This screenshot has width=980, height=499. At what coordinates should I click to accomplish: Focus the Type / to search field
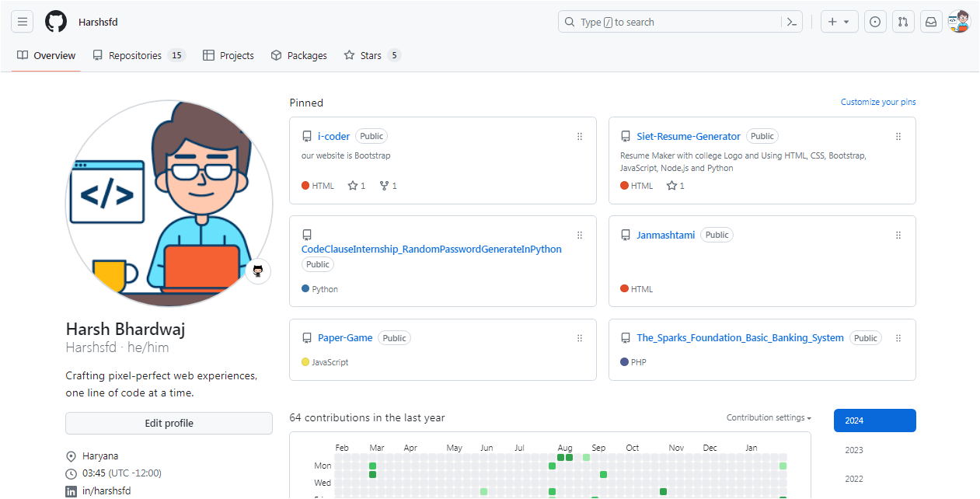click(670, 22)
